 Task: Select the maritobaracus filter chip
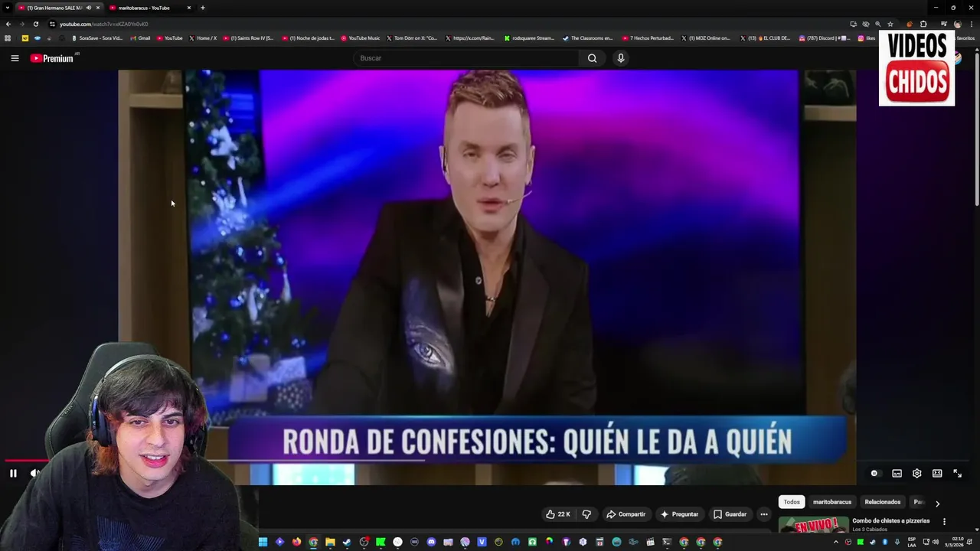click(832, 502)
